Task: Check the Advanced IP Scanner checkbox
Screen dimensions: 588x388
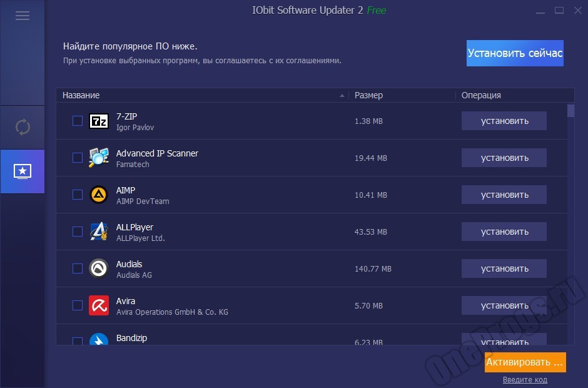Action: [x=78, y=158]
